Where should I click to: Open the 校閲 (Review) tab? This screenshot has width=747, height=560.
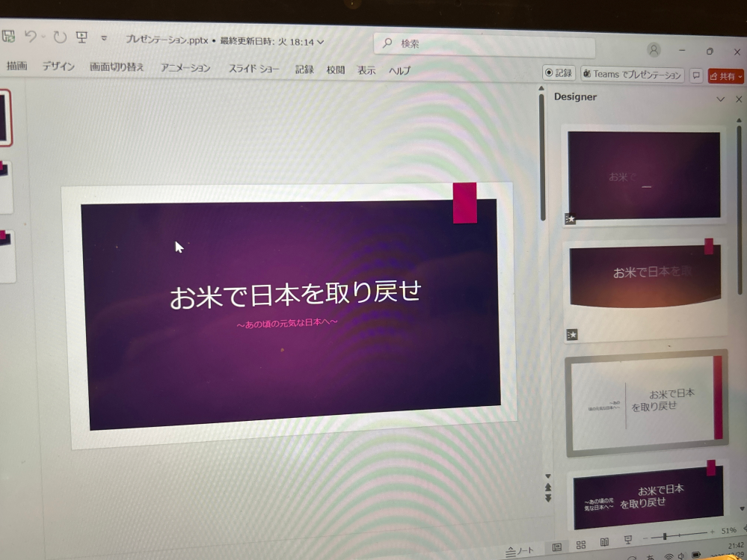click(x=334, y=70)
